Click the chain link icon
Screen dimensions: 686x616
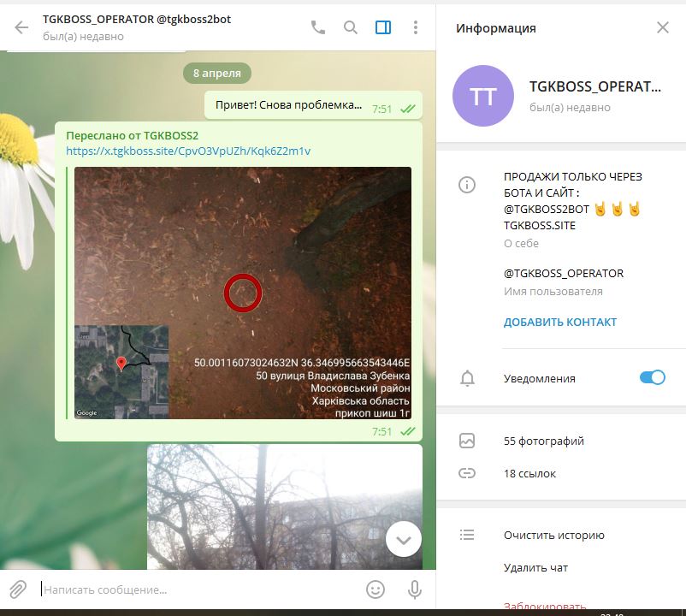tap(467, 473)
